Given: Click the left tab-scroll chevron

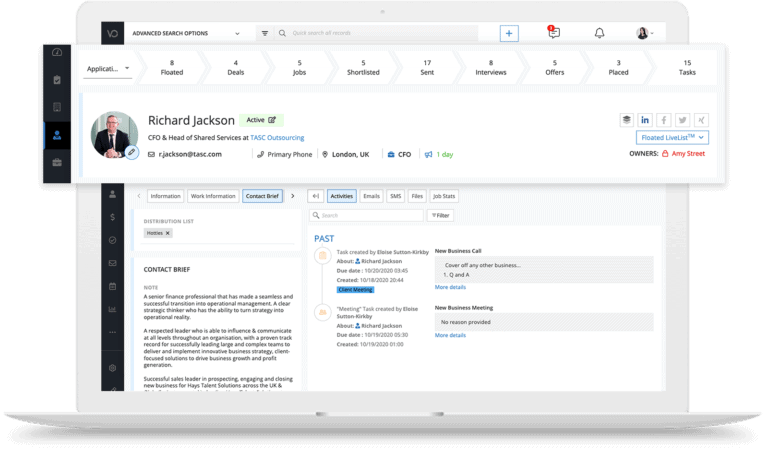Looking at the screenshot, I should (x=139, y=196).
